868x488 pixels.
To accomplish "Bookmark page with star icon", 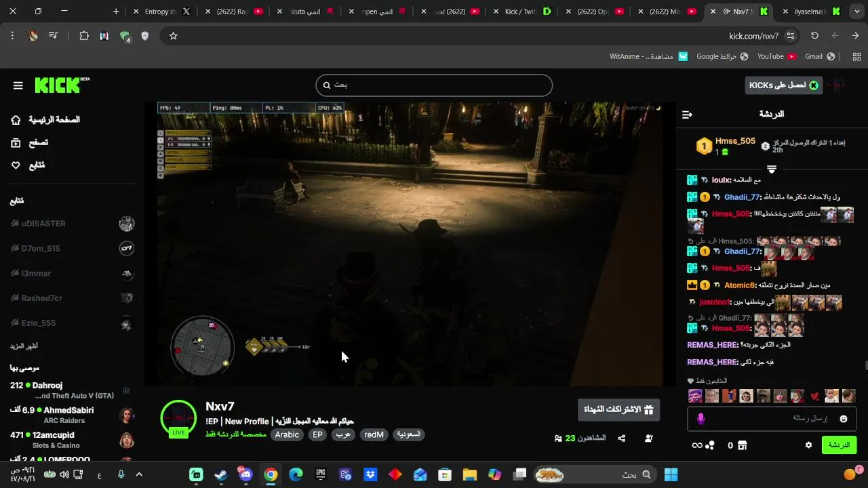I will [173, 36].
